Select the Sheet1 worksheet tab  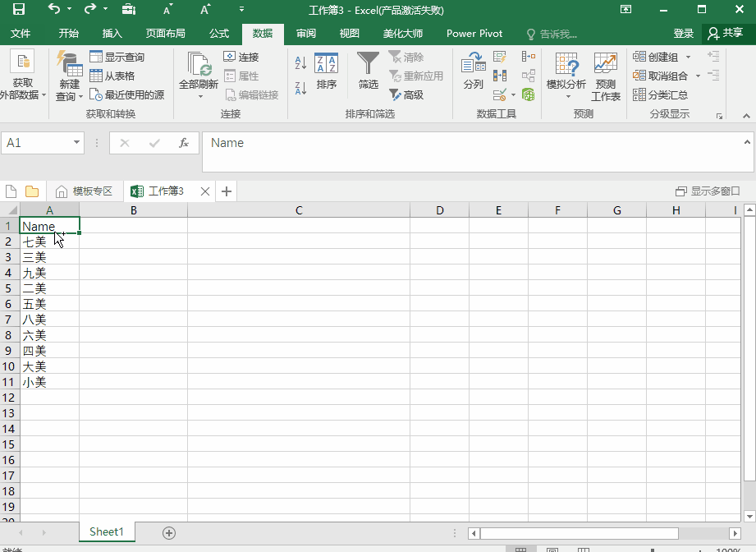point(107,531)
